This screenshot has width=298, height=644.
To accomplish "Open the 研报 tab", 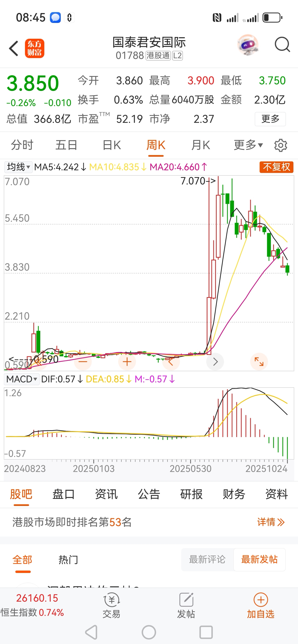I will 191,494.
